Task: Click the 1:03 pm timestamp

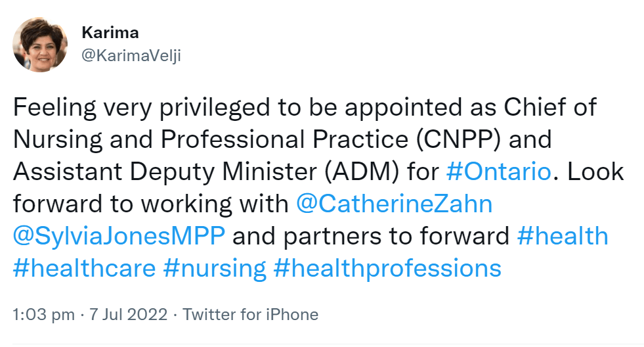Action: [43, 315]
